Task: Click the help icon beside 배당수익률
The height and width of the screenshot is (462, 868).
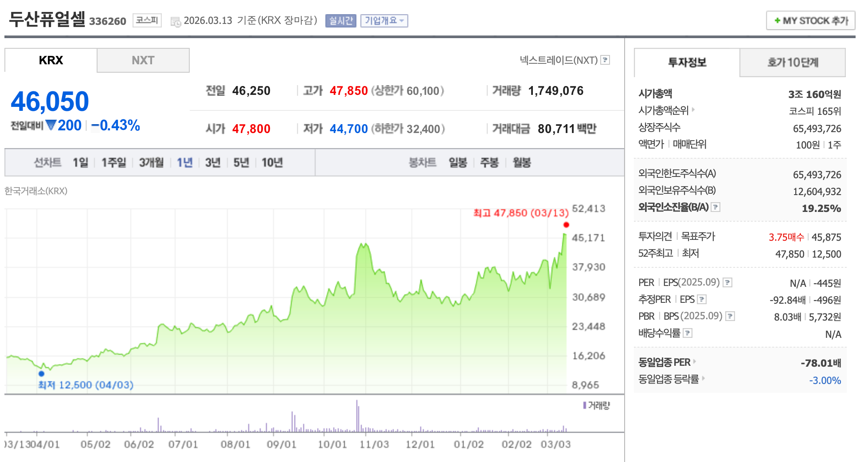Action: click(688, 333)
